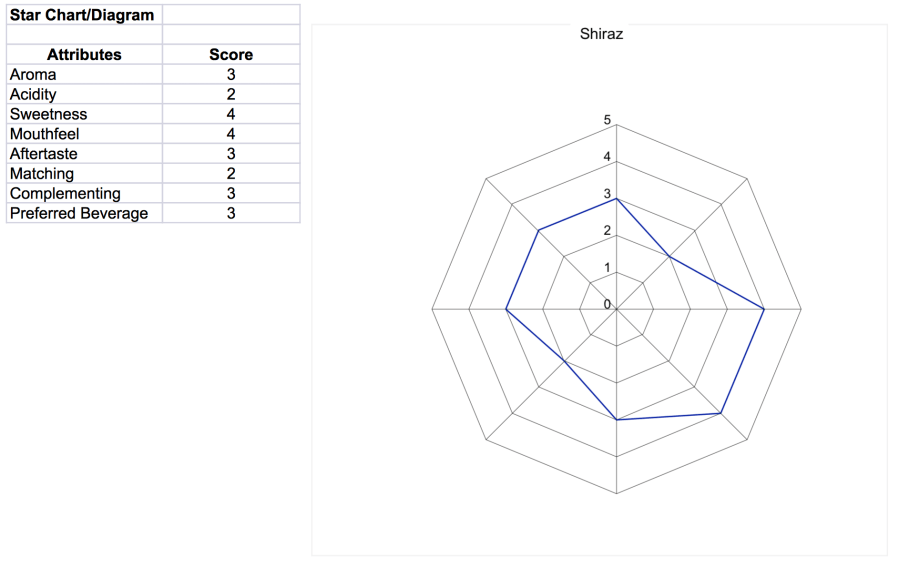The width and height of the screenshot is (899, 567).
Task: Select the Acidity attribute cell
Action: coord(84,94)
